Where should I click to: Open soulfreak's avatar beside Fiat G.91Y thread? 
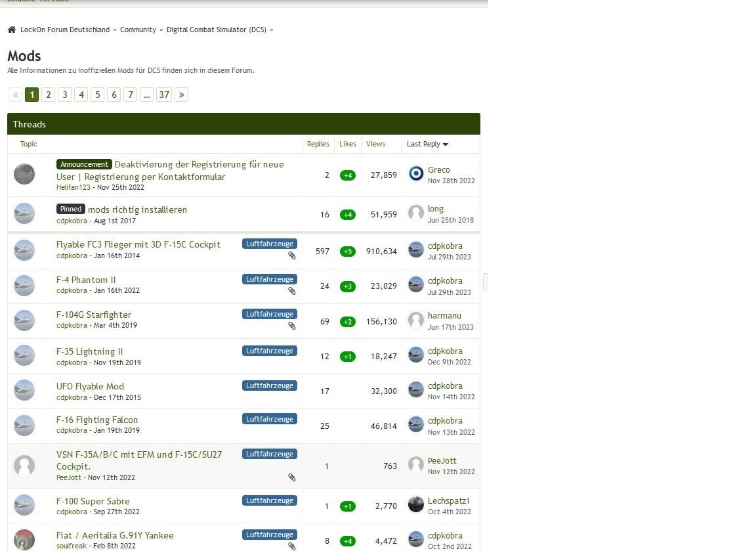[x=24, y=540]
